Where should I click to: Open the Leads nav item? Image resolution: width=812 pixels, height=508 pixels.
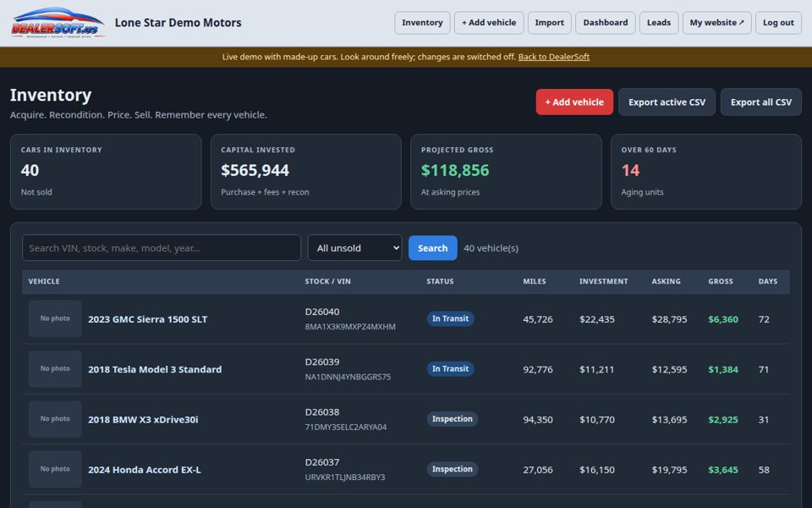click(659, 23)
